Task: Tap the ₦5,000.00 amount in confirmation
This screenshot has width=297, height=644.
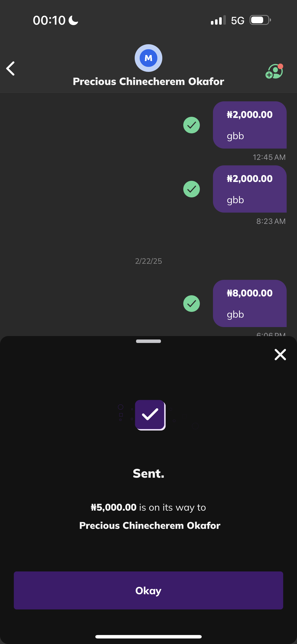Action: 114,507
